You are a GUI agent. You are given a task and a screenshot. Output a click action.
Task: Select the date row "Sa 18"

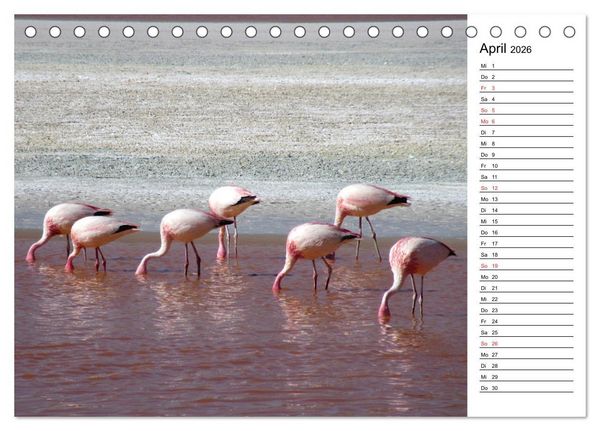[527, 255]
